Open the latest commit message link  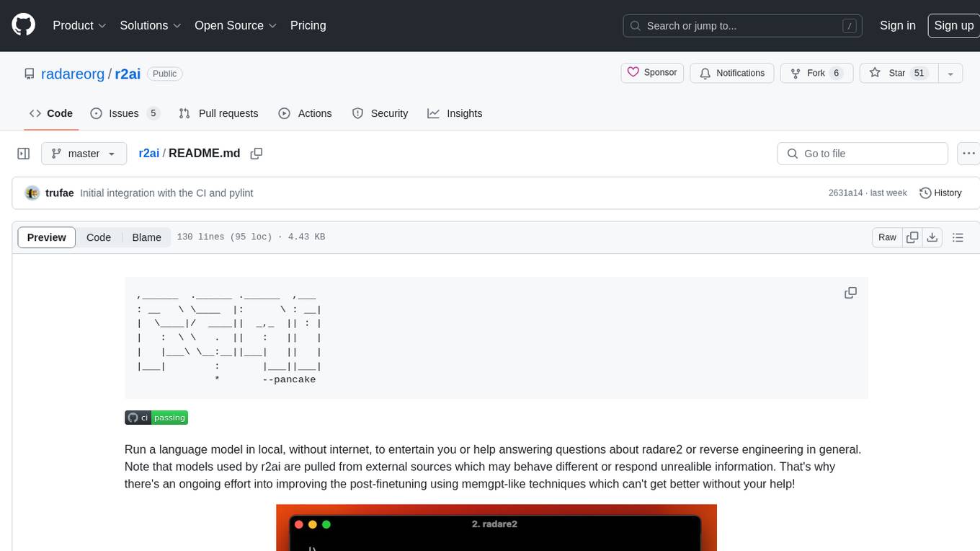pos(166,193)
